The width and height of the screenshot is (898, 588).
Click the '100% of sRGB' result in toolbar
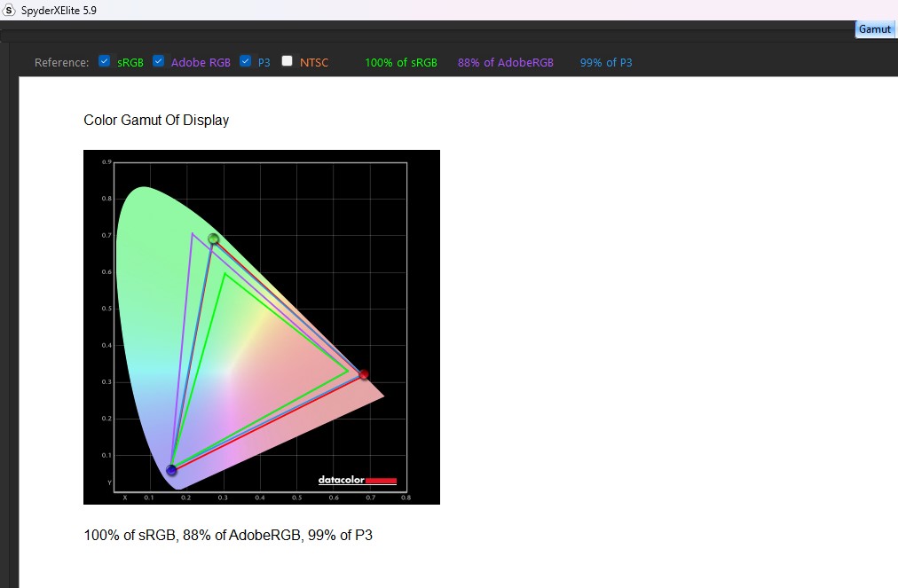click(x=401, y=63)
